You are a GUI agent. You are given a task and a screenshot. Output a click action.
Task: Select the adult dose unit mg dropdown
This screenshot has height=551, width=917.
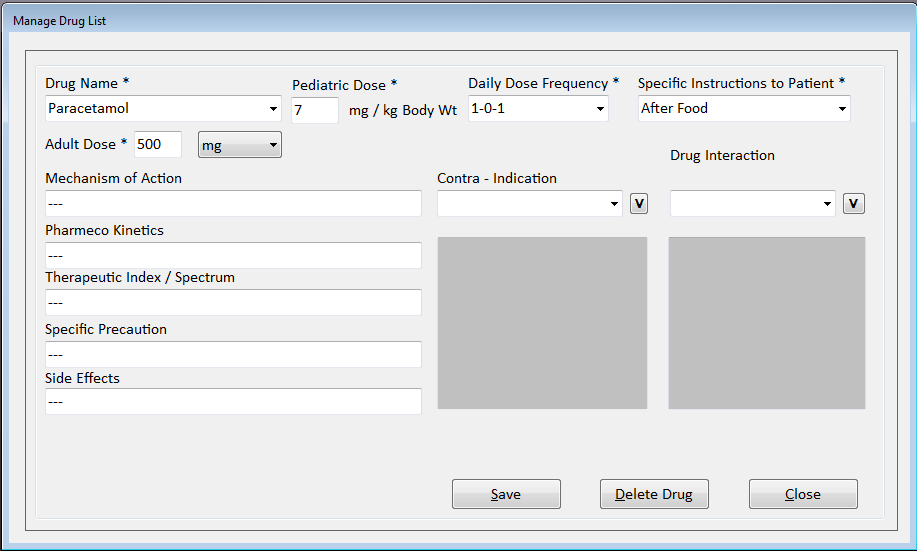tap(240, 146)
